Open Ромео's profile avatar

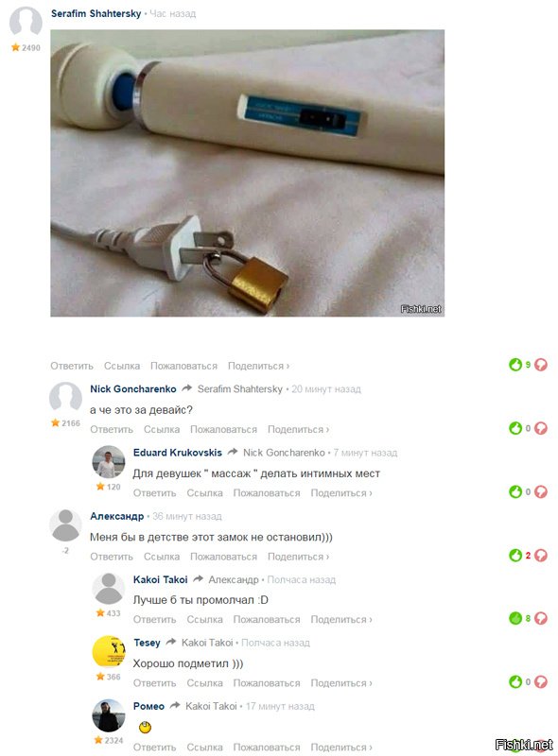coord(109,715)
